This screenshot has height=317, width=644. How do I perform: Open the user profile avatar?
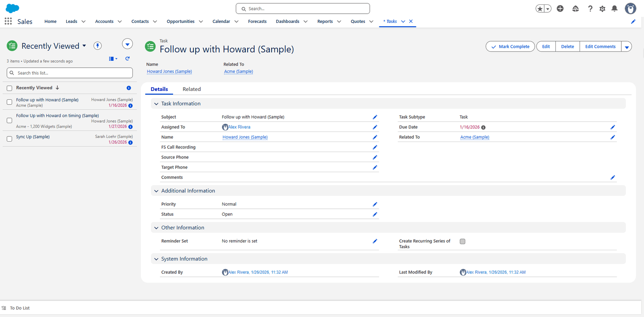pyautogui.click(x=630, y=8)
